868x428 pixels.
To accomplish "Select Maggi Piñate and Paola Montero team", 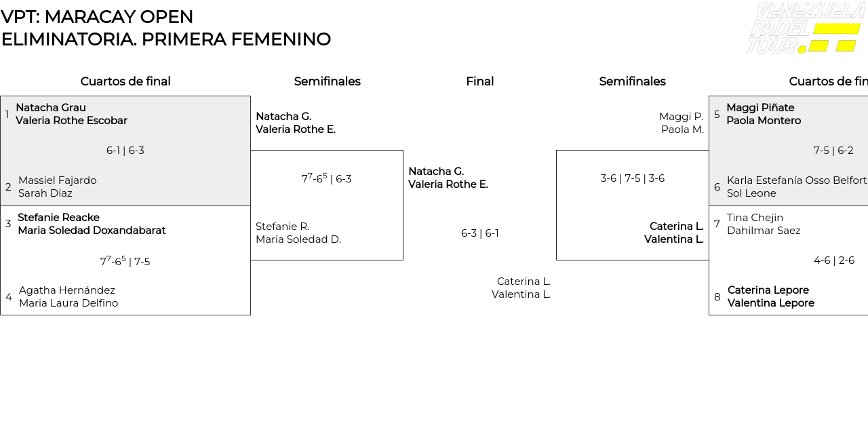I will [764, 114].
